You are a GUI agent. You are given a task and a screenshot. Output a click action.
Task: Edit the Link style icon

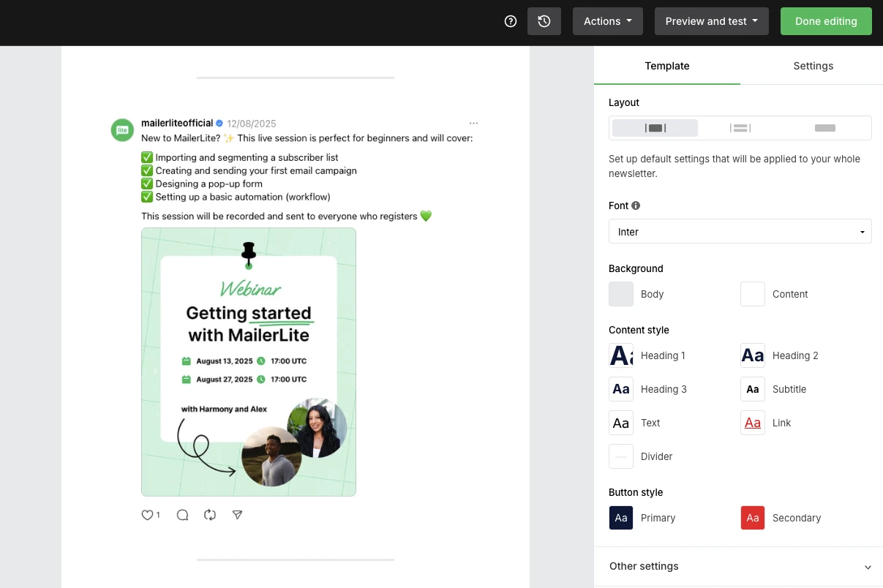(753, 423)
